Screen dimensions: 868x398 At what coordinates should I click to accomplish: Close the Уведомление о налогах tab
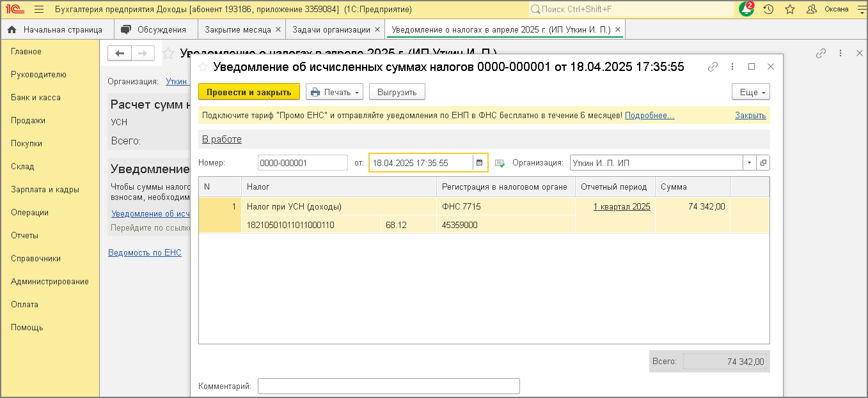pyautogui.click(x=618, y=30)
